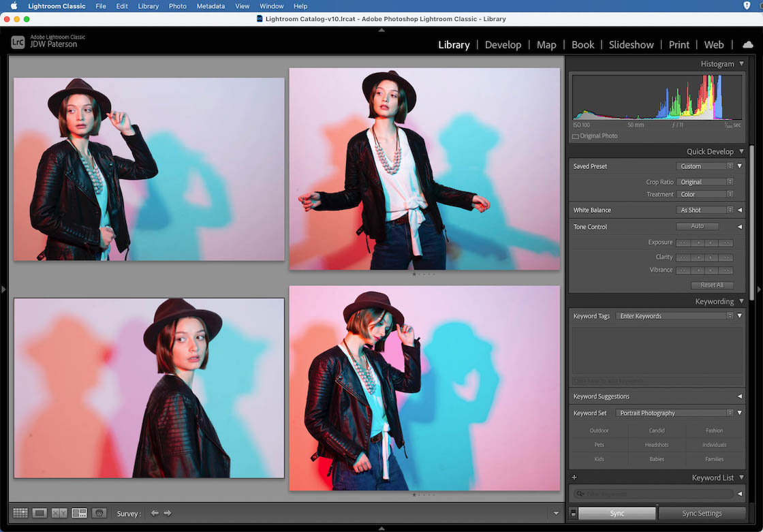Open the Metadata menu in the menu bar

(211, 6)
